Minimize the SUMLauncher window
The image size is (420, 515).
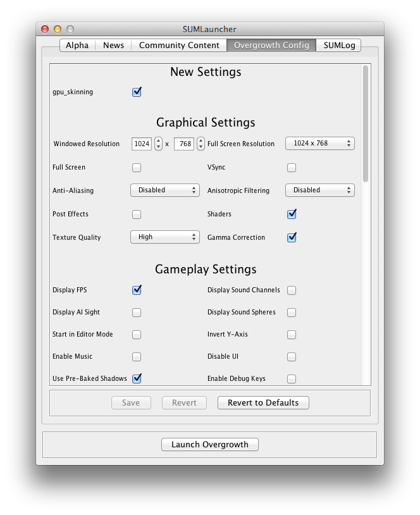tap(58, 29)
